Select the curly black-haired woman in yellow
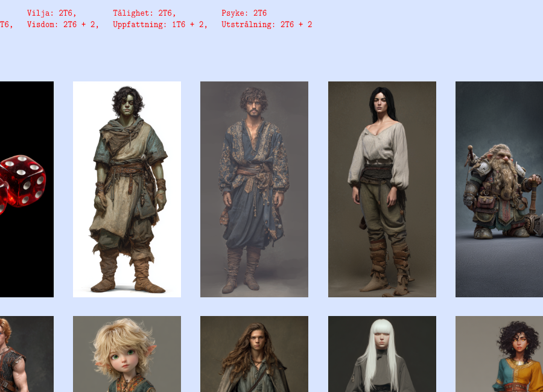 (x=499, y=354)
